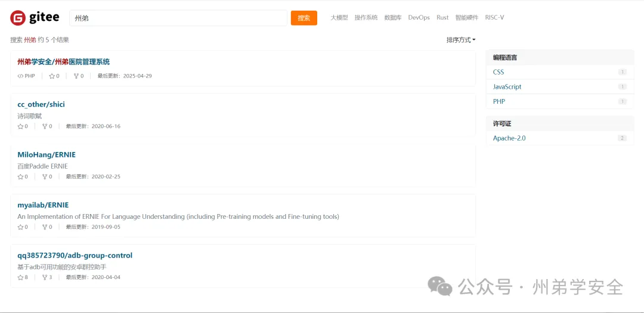Select the 基于adb可用功能的安卓群控助手 description

(x=62, y=267)
